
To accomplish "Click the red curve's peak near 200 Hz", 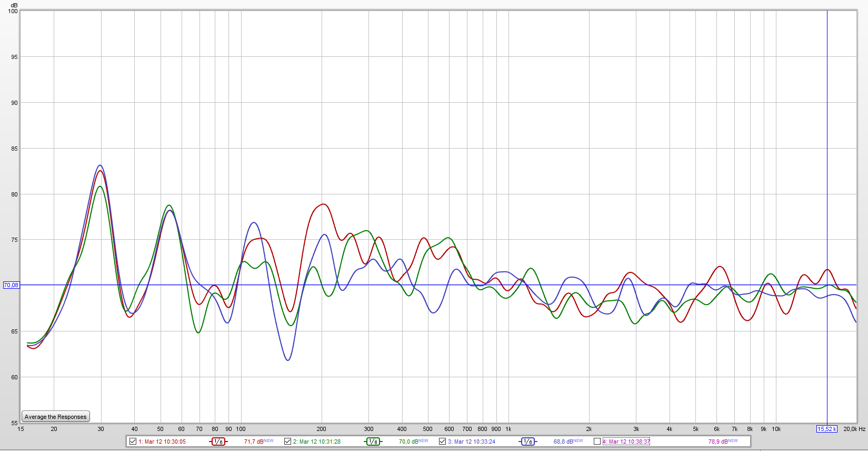I will (x=323, y=204).
